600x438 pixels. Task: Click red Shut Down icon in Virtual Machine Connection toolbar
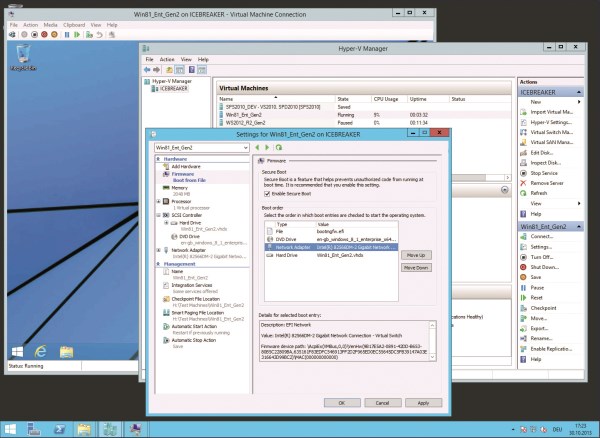tap(44, 35)
